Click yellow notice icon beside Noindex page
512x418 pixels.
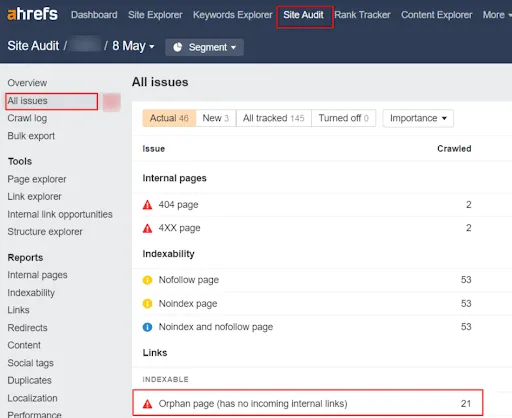pyautogui.click(x=147, y=304)
